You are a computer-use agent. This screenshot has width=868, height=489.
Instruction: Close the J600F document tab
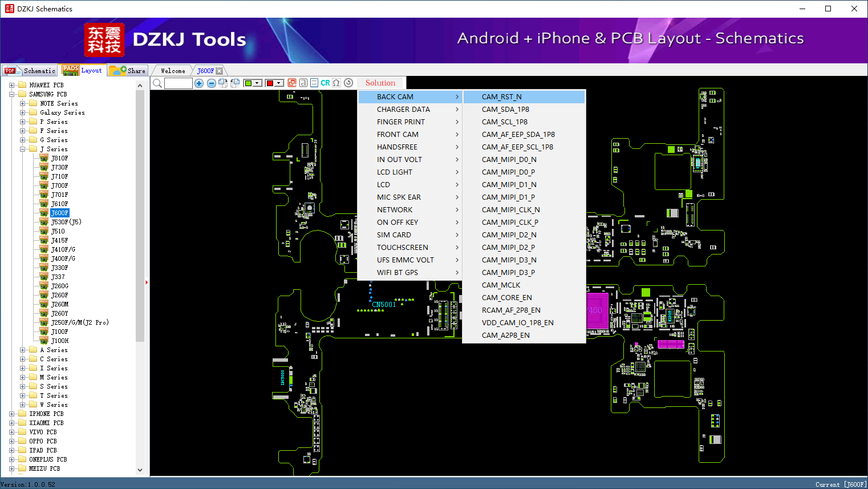(219, 71)
